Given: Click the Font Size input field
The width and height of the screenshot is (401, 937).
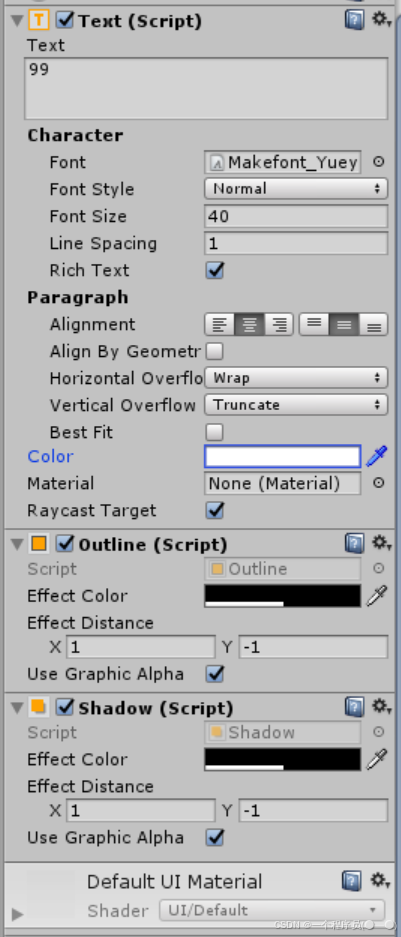Looking at the screenshot, I should coord(296,216).
